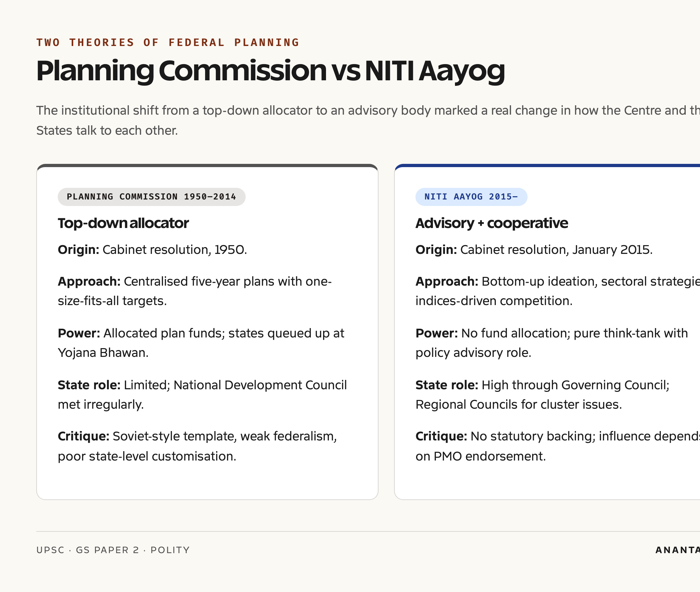Viewport: 700px width, 592px height.
Task: Click the 'Soviet-style template' critique paragraph
Action: point(197,446)
